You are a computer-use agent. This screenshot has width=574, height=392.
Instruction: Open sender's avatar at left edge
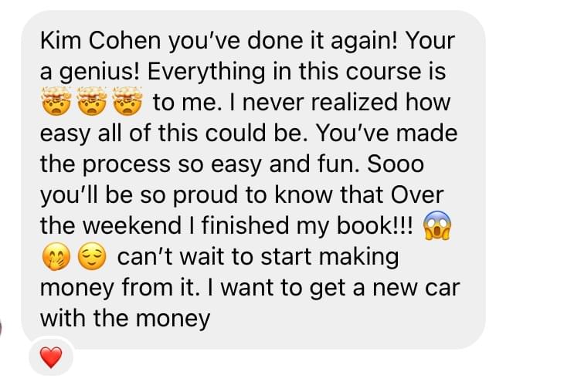click(x=1, y=326)
